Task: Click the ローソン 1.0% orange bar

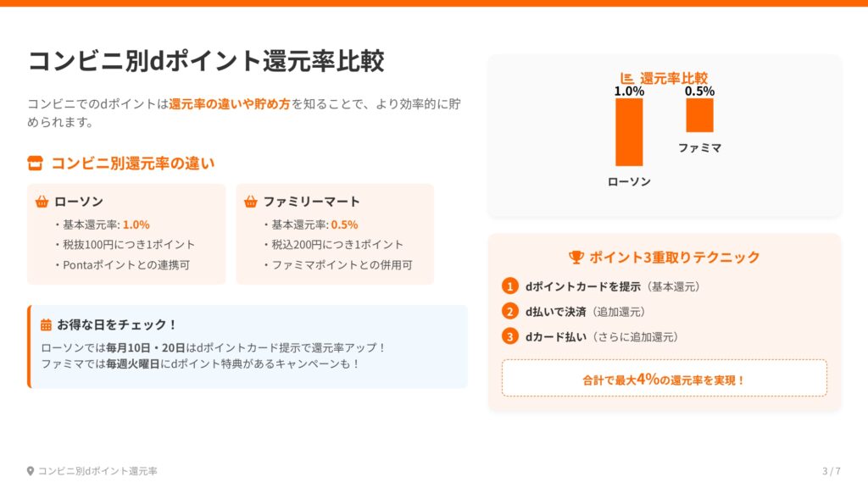Action: [629, 132]
